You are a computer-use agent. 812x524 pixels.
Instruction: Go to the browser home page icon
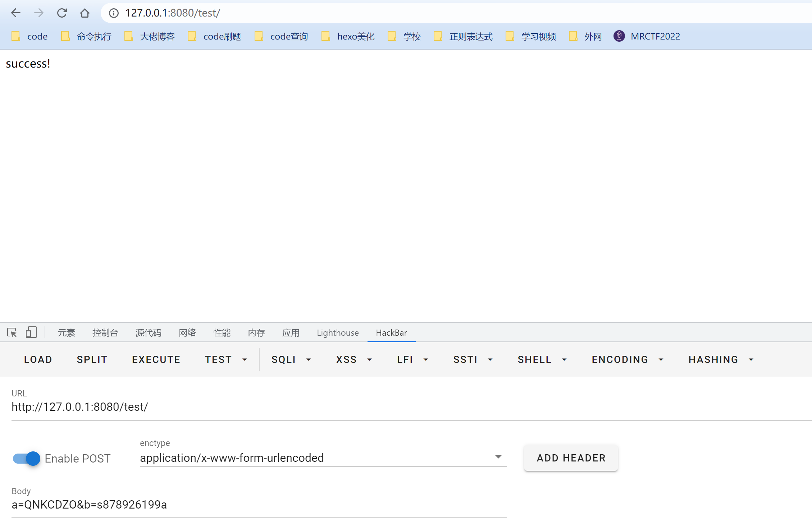(x=85, y=13)
